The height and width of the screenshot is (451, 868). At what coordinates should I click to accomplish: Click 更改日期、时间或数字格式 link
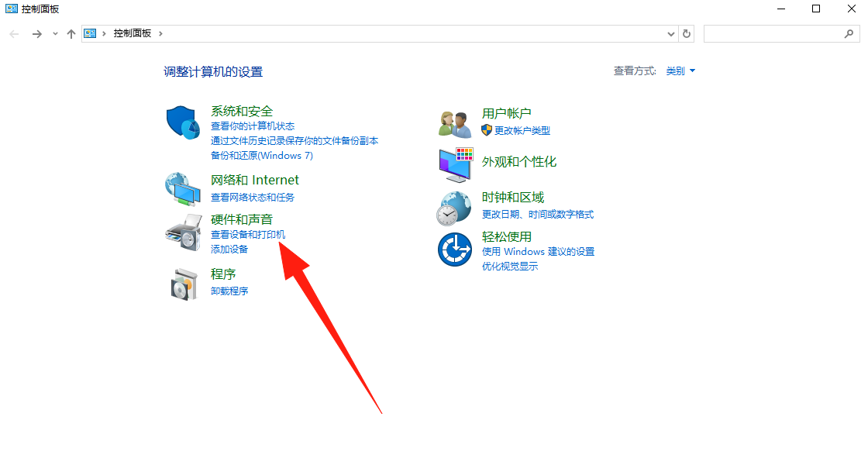(x=538, y=214)
